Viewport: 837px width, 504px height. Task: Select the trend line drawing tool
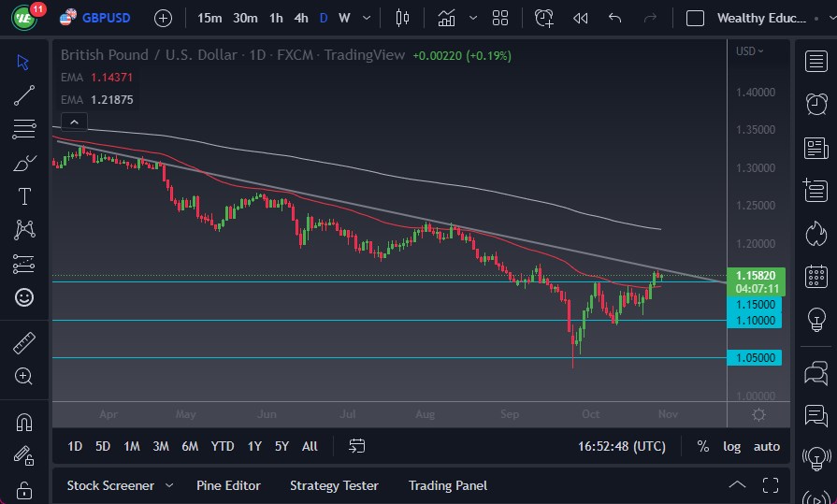pos(24,95)
